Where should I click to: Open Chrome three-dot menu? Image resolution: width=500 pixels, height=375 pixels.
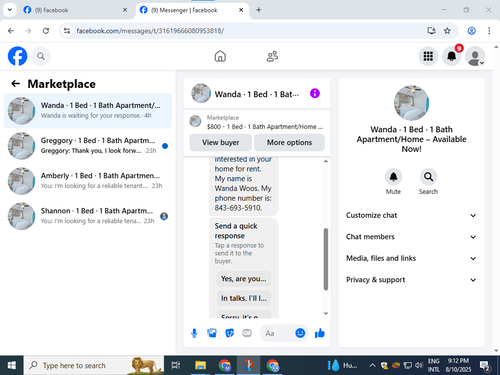click(489, 31)
